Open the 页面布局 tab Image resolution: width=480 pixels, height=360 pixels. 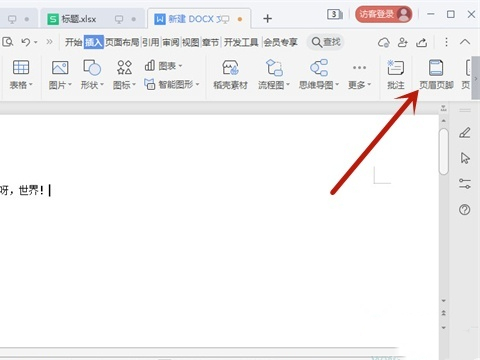[122, 42]
